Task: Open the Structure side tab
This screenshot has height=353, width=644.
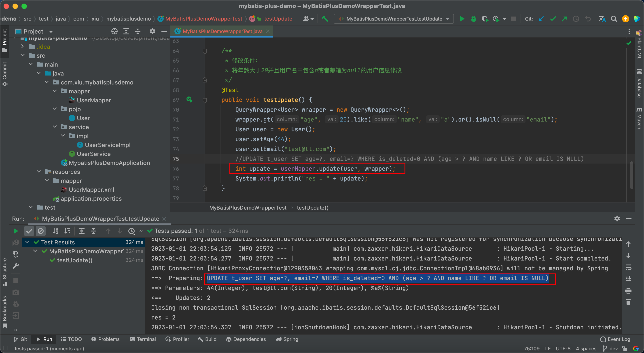Action: (x=4, y=272)
